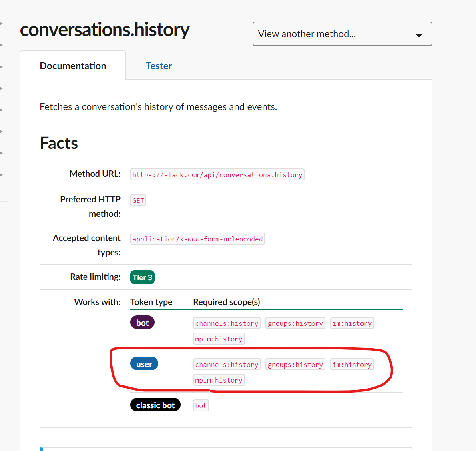Click the Tier 3 rate limiting badge
Image resolution: width=476 pixels, height=451 pixels.
(142, 277)
